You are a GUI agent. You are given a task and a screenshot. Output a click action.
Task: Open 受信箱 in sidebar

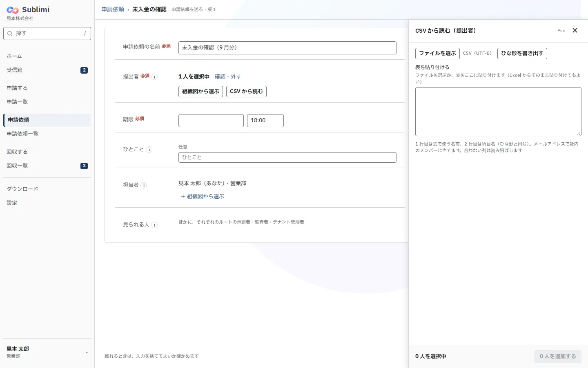click(47, 70)
